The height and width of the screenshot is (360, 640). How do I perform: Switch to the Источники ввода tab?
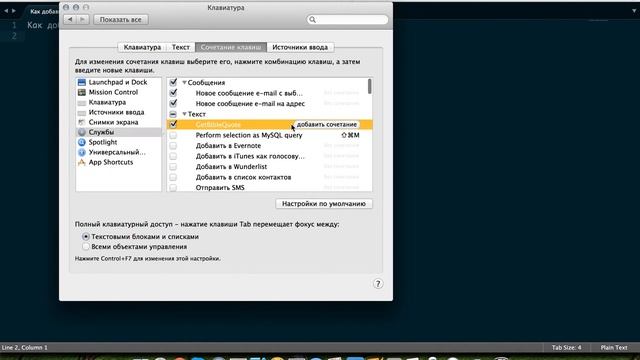point(300,47)
